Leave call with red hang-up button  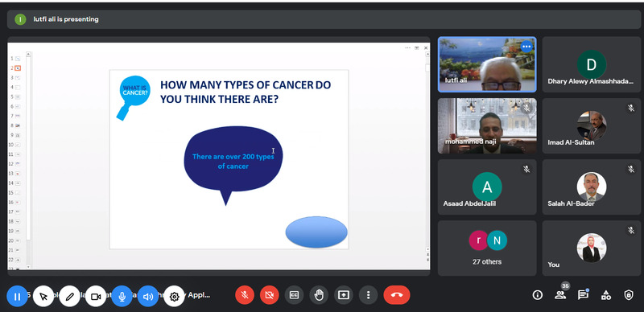coord(397,295)
